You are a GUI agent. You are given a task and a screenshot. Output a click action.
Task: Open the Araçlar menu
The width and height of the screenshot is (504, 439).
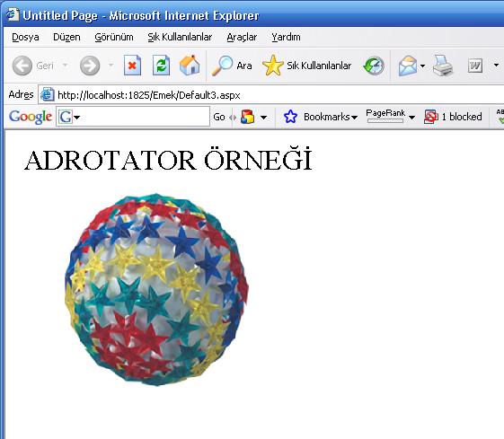(x=242, y=37)
